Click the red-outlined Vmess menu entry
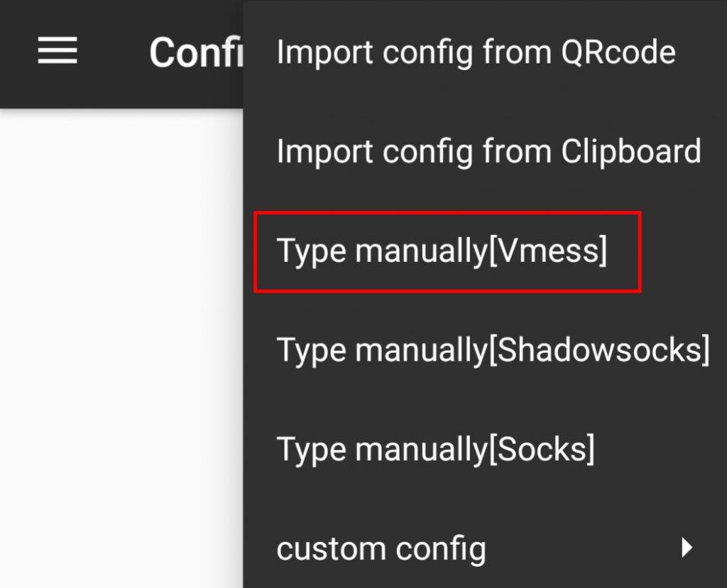The height and width of the screenshot is (588, 727). pyautogui.click(x=447, y=251)
